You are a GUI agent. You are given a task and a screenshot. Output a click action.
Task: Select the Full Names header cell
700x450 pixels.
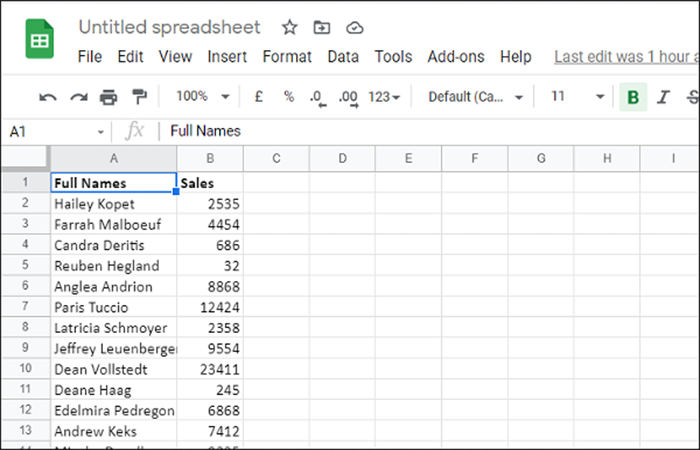tap(114, 183)
